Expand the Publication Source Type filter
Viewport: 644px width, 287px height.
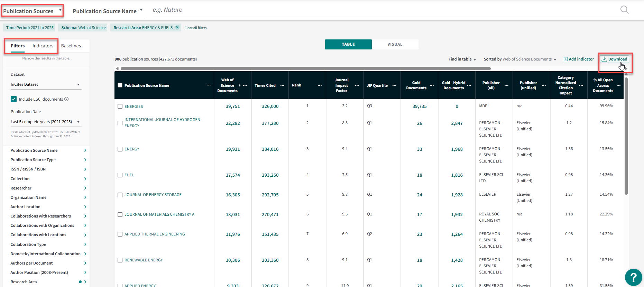pyautogui.click(x=48, y=160)
